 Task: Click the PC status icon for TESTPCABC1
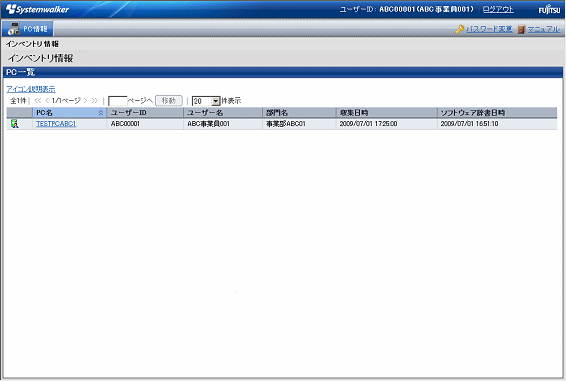click(x=14, y=124)
